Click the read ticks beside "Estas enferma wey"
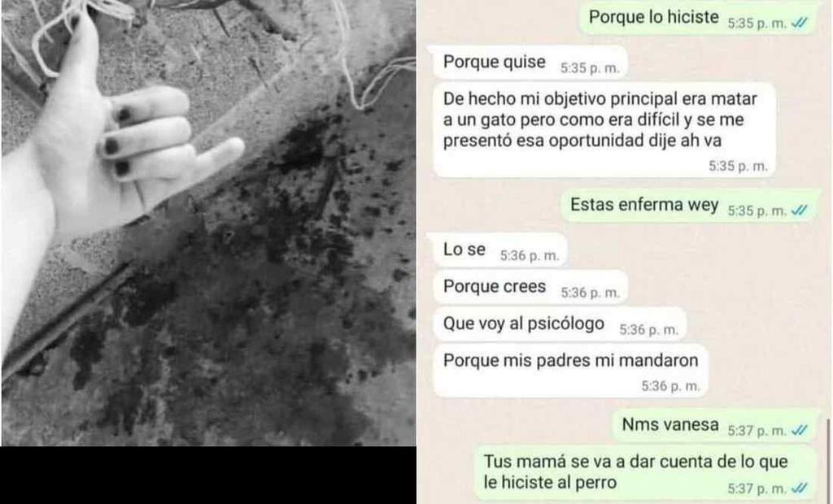The width and height of the screenshot is (833, 504). pyautogui.click(x=800, y=211)
